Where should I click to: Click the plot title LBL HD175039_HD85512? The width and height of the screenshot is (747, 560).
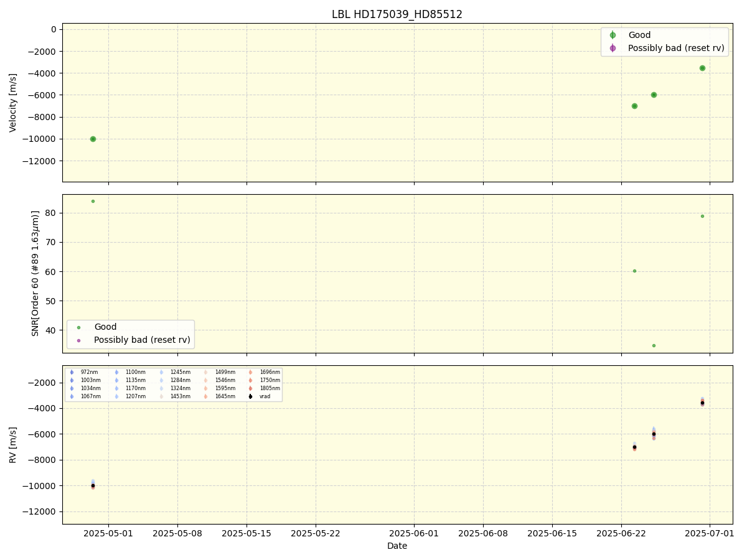(397, 14)
